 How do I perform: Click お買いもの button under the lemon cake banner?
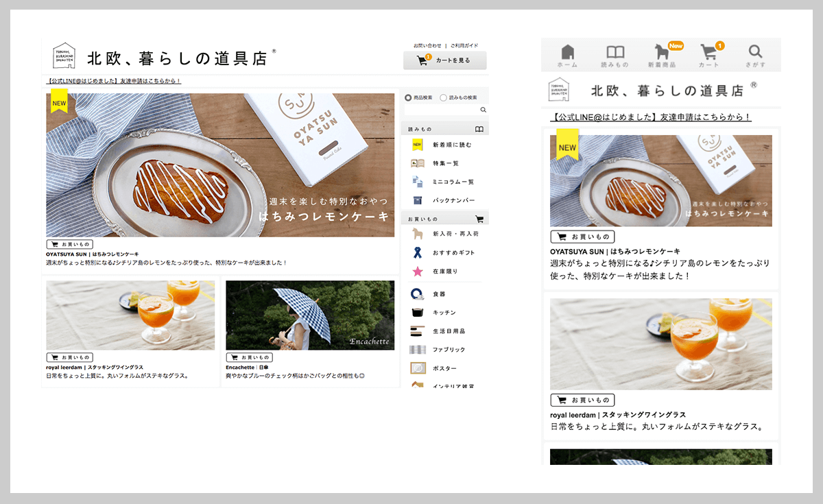coord(69,244)
